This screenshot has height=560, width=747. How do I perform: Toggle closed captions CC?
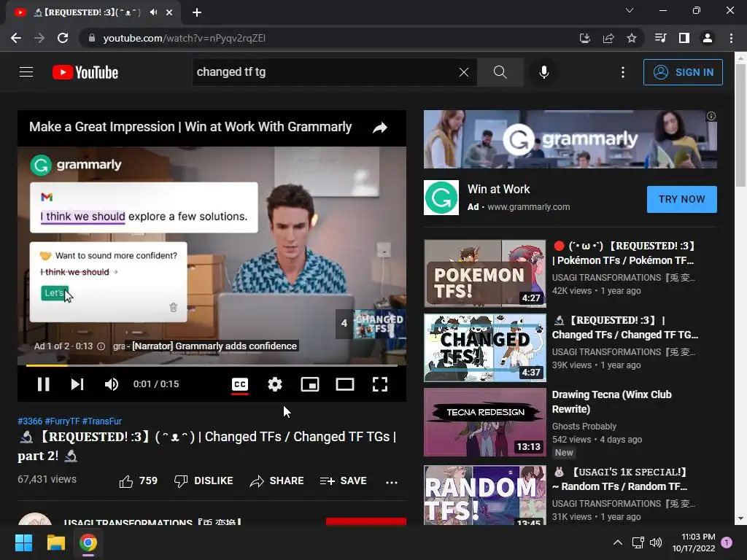click(x=239, y=384)
